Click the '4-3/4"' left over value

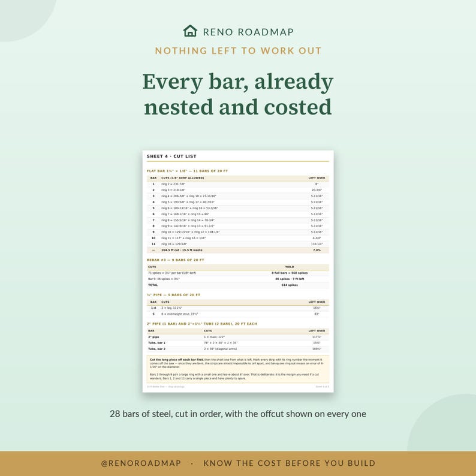click(x=317, y=238)
